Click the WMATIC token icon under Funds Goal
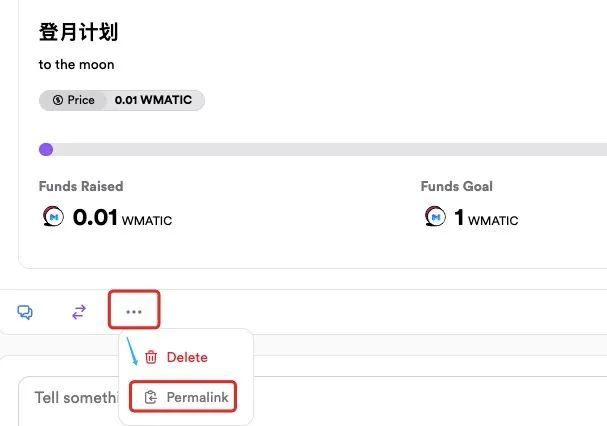Screen dimensions: 607x426 435,216
